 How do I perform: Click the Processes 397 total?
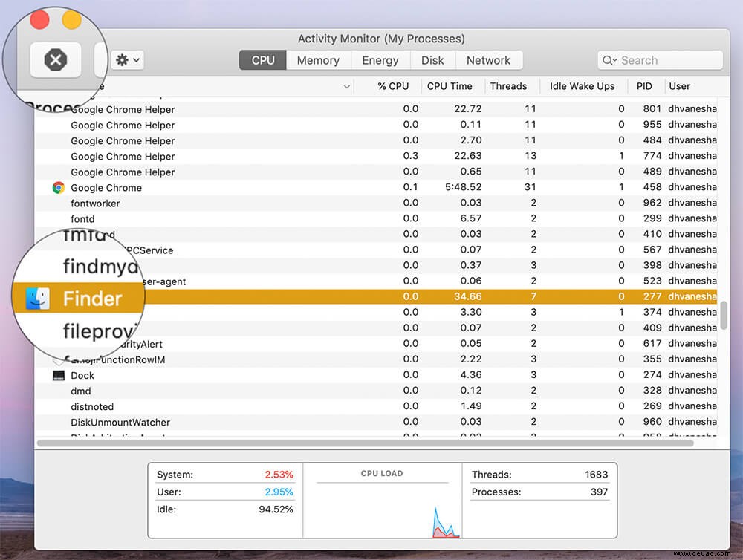pyautogui.click(x=599, y=492)
